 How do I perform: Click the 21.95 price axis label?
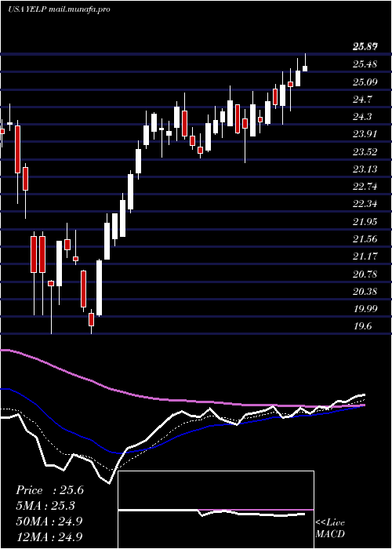tap(365, 221)
